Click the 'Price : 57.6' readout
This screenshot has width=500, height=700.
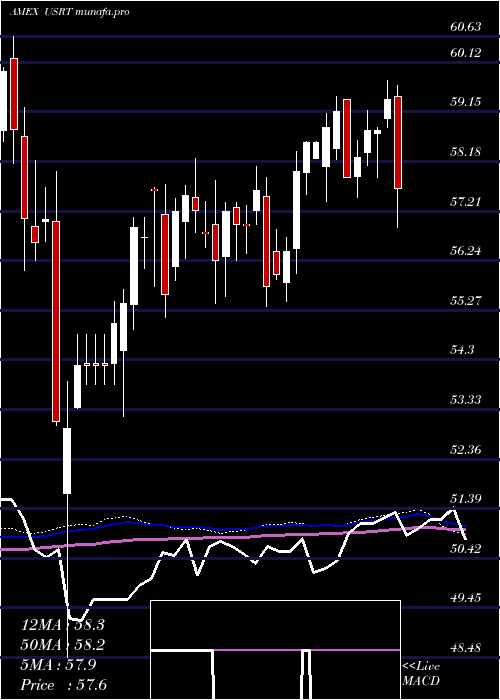click(64, 685)
